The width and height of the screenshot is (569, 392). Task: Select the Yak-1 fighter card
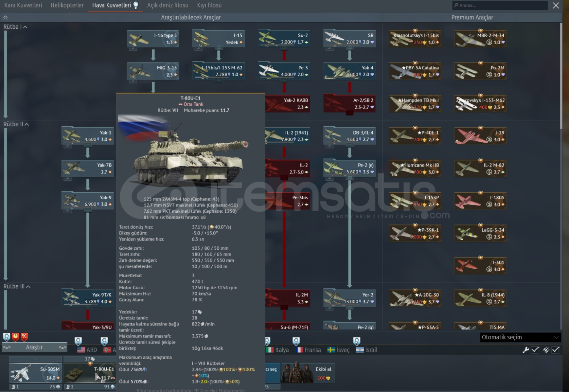tap(87, 136)
